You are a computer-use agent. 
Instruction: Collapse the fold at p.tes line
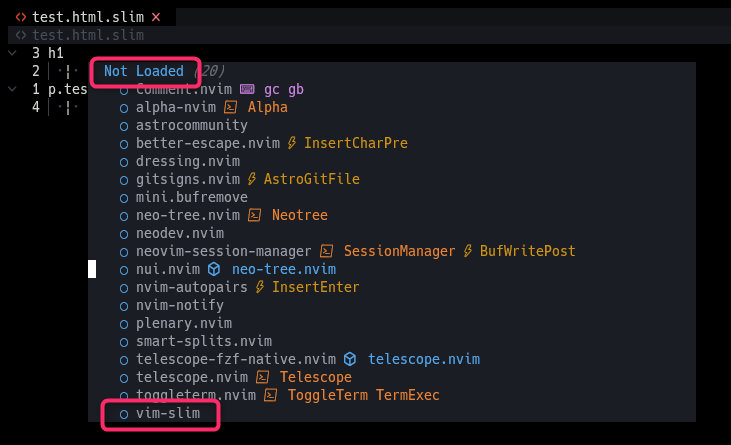13,89
